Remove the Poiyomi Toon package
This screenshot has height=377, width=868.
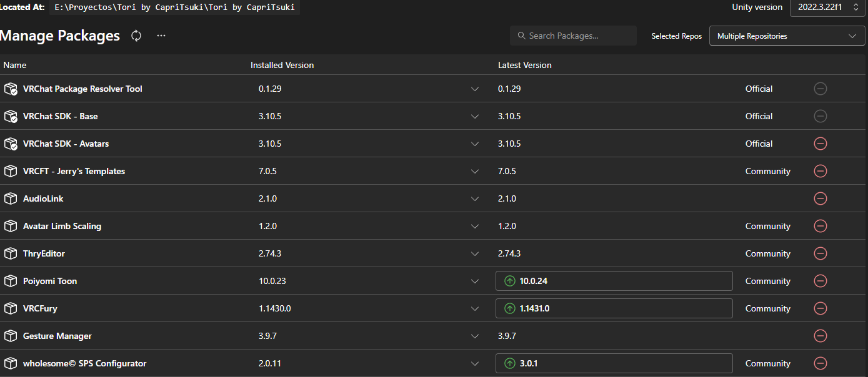click(821, 281)
